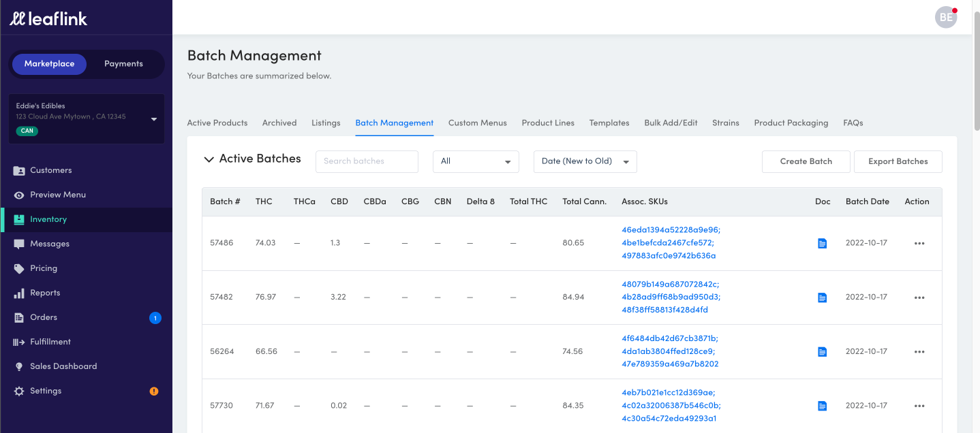Click batch number 57486 cell

[x=221, y=243]
